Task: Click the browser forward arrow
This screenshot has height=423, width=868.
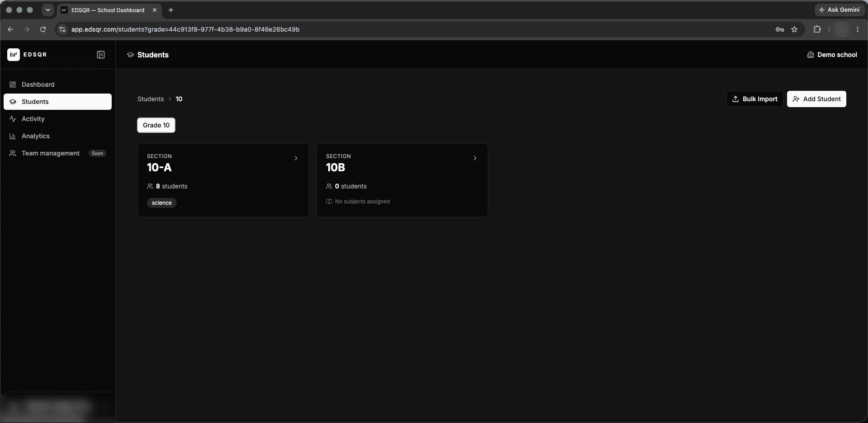Action: click(x=27, y=29)
